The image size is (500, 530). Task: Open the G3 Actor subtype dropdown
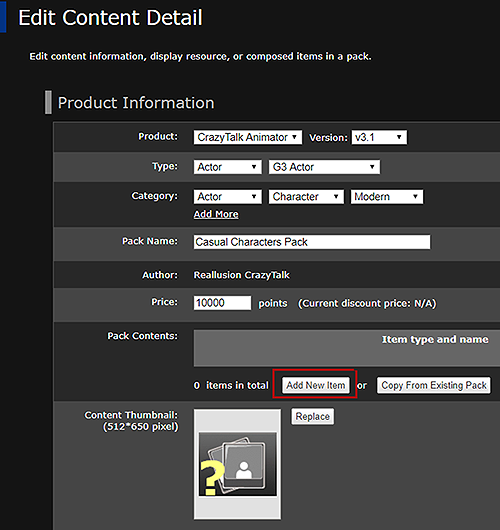click(324, 167)
